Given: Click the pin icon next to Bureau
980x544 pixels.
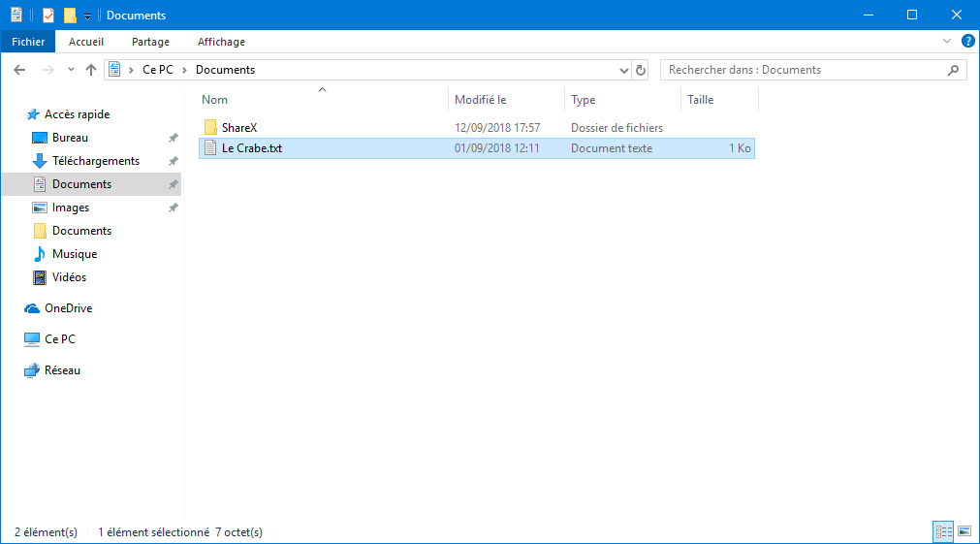Looking at the screenshot, I should pos(174,138).
